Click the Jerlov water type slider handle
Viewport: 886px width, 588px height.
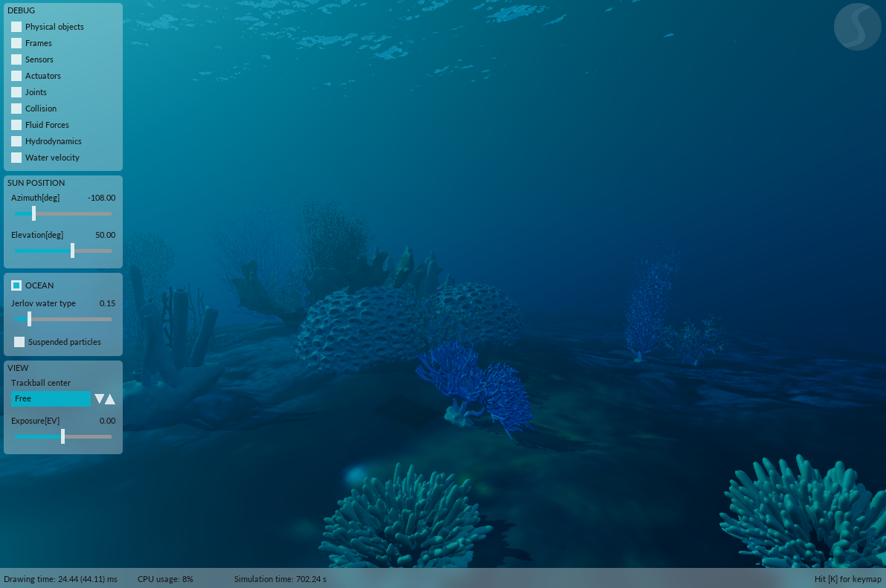click(29, 319)
